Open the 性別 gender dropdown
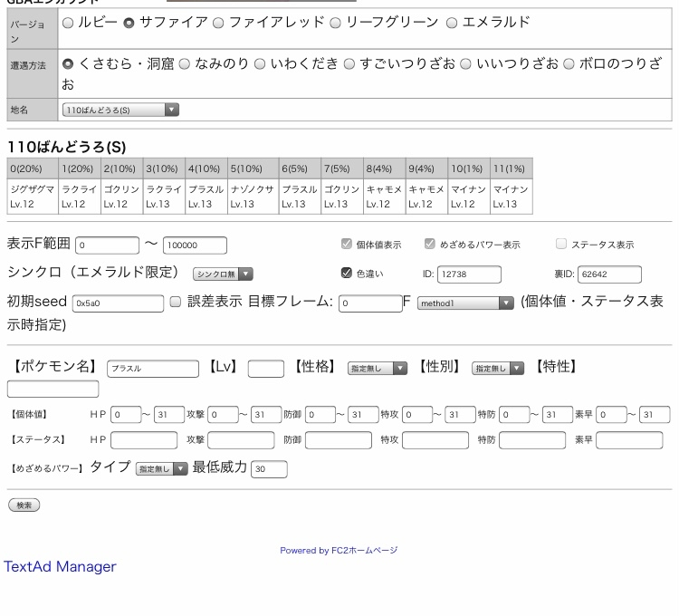The height and width of the screenshot is (616, 679). (x=498, y=368)
